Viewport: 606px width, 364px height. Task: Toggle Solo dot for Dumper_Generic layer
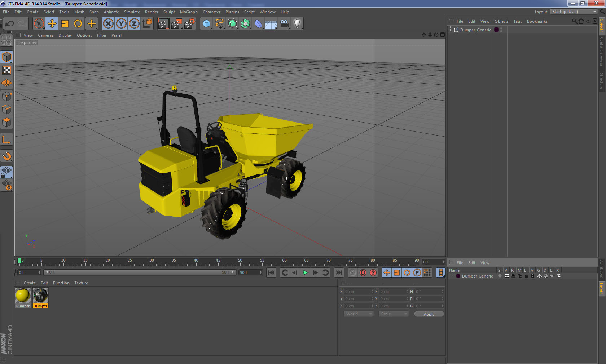500,276
